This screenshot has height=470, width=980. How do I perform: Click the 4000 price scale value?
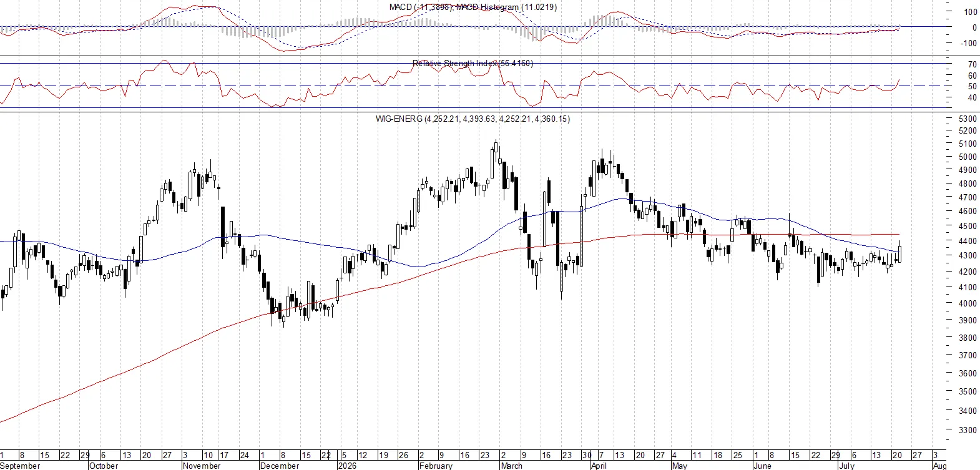pyautogui.click(x=968, y=303)
